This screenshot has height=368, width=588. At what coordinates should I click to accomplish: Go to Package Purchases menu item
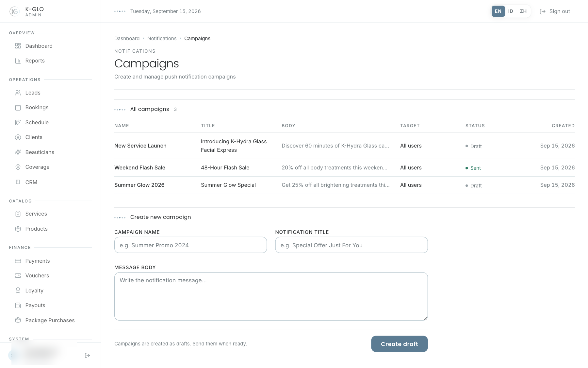pos(50,320)
